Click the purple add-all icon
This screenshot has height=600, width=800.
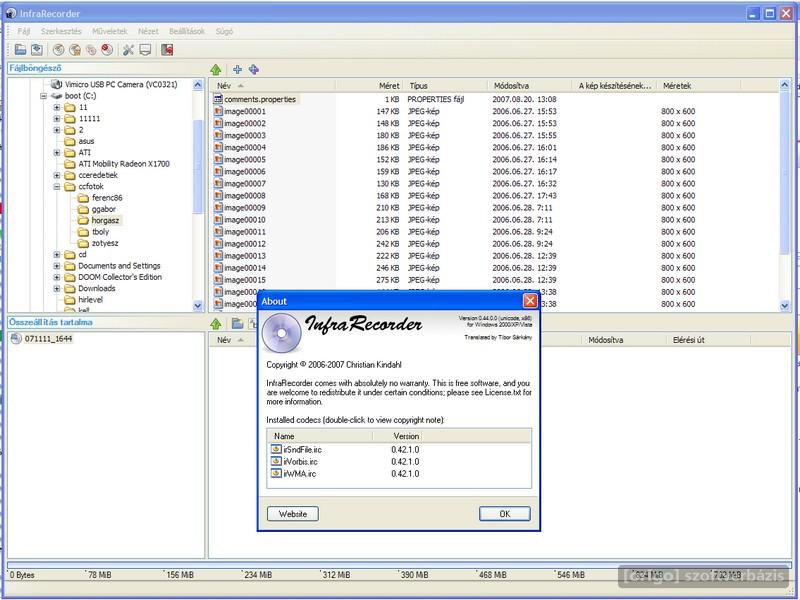(x=254, y=69)
